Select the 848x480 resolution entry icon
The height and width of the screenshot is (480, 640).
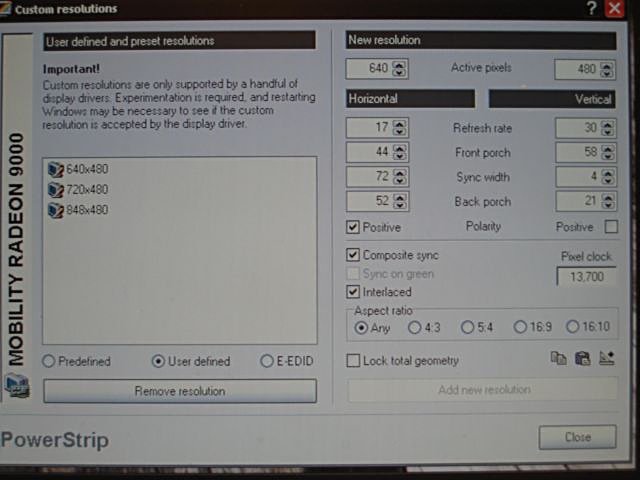click(55, 209)
